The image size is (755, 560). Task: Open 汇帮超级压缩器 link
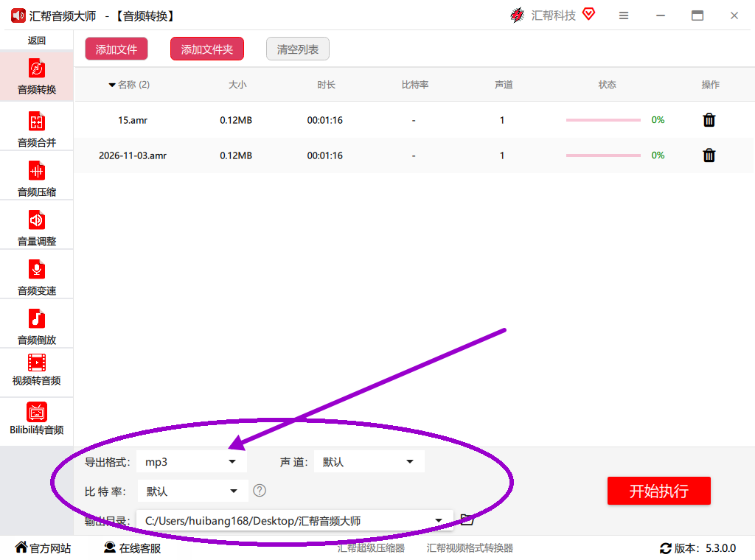[371, 548]
